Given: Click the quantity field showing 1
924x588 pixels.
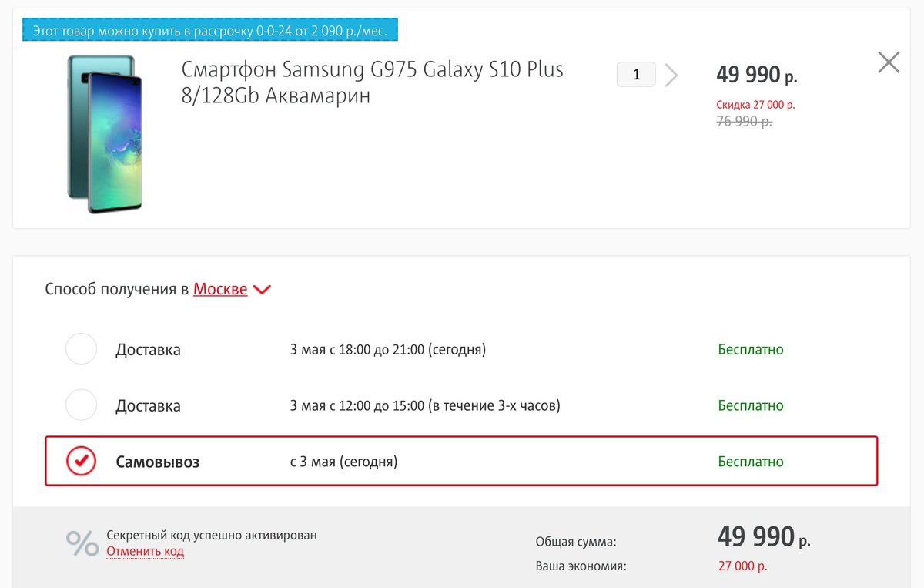Looking at the screenshot, I should 636,75.
